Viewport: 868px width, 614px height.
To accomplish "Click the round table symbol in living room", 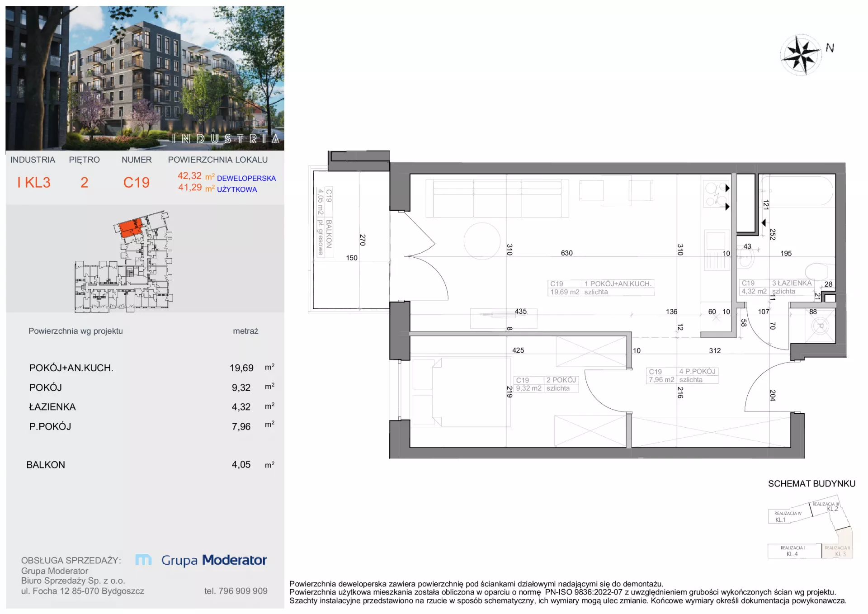I will (482, 241).
